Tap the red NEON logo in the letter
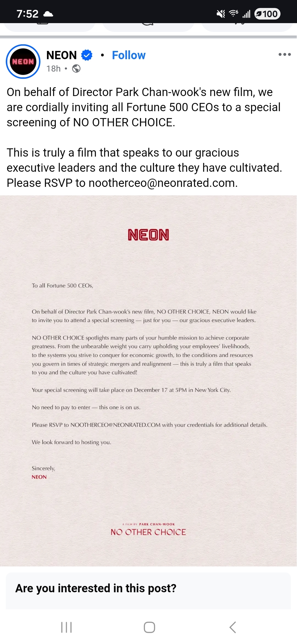This screenshot has width=297, height=644. 148,235
